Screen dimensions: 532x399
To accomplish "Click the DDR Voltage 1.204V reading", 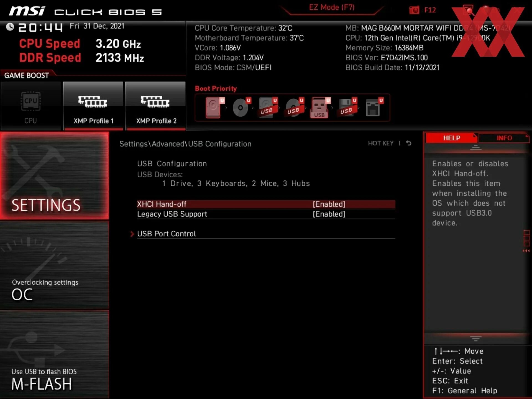I will [229, 58].
